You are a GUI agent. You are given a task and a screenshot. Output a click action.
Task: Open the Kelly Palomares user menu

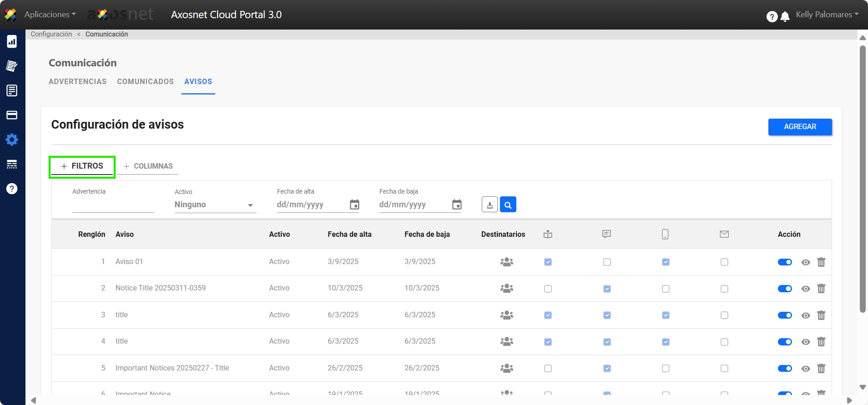tap(827, 15)
